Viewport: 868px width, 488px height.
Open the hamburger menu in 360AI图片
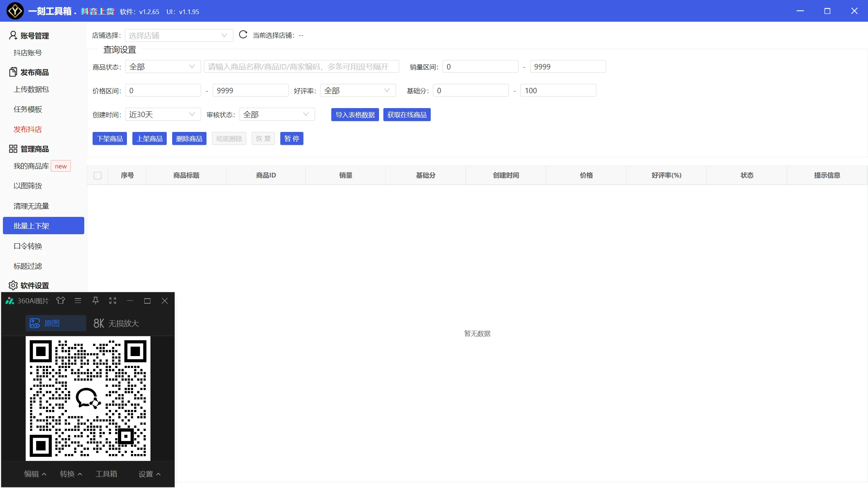pos(78,301)
